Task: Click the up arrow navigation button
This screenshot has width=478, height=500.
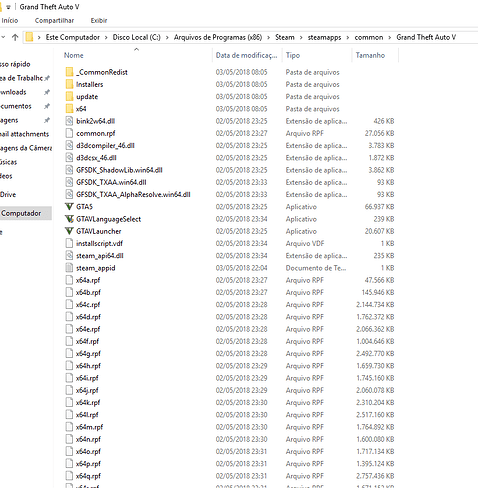Action: coord(15,37)
